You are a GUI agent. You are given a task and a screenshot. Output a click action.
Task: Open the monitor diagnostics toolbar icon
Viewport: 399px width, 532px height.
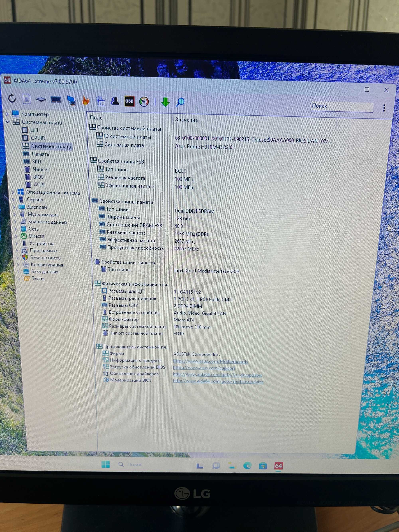(x=71, y=100)
